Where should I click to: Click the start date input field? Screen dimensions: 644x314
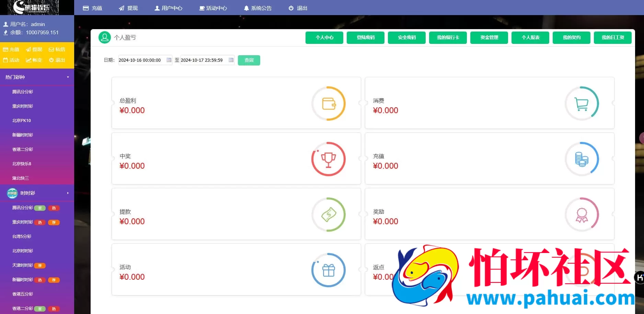click(x=141, y=60)
